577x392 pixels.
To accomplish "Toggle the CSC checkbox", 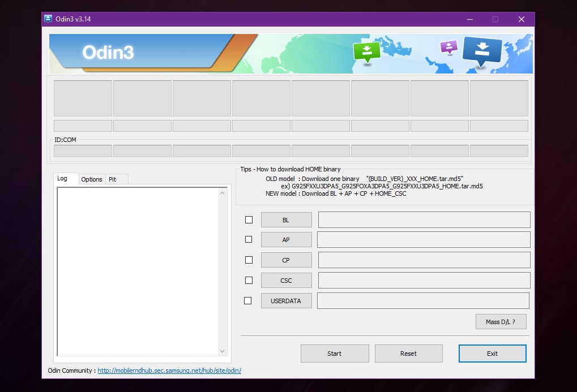I will [249, 280].
